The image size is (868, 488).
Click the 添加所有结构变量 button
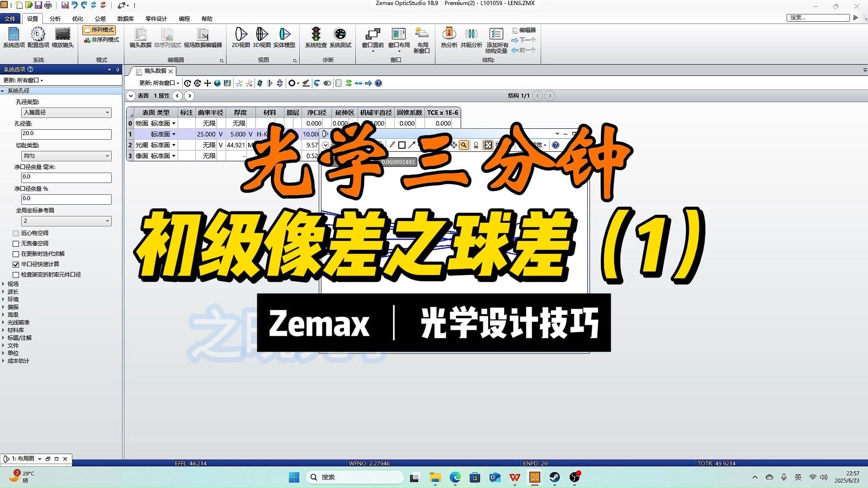click(496, 41)
